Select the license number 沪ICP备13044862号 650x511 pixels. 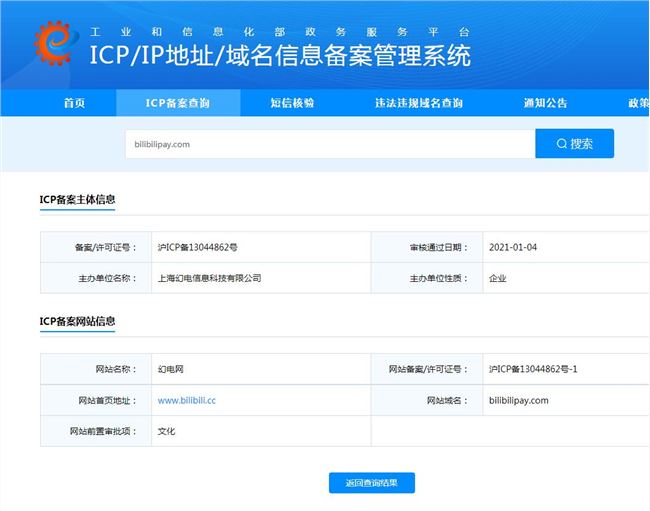click(197, 247)
